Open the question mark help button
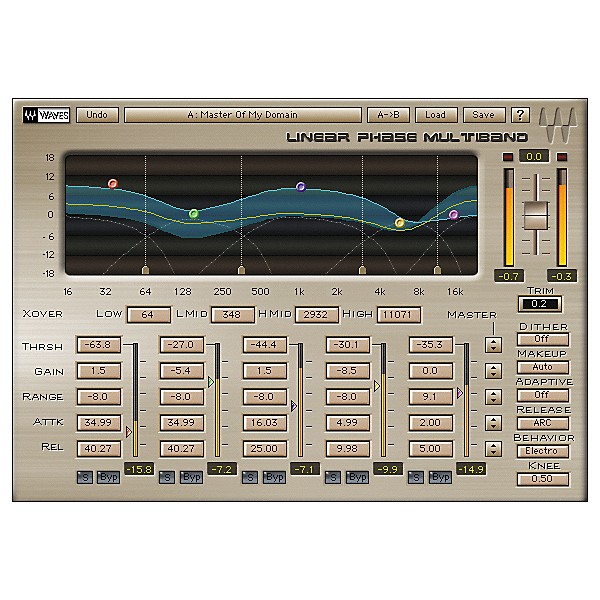This screenshot has width=600, height=600. pos(520,115)
